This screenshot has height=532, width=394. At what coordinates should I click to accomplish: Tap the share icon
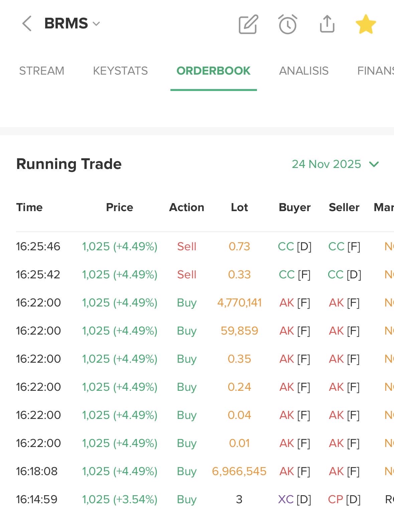click(x=327, y=24)
